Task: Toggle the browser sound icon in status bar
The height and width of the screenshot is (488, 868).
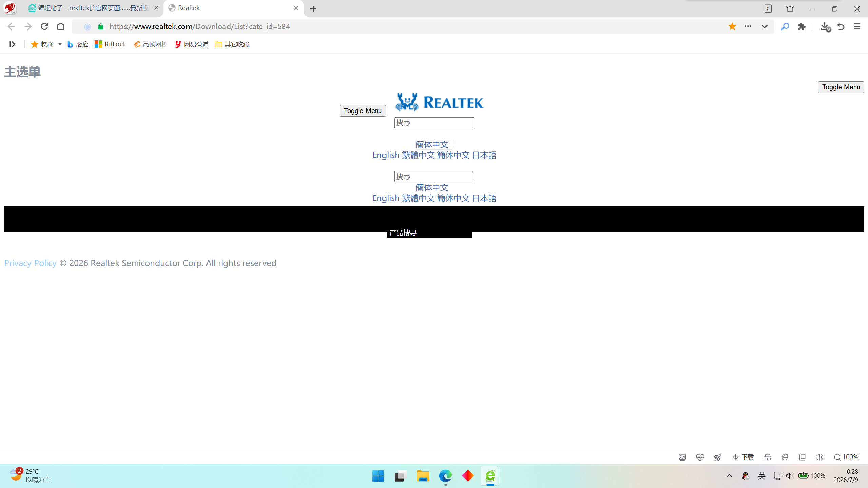Action: click(819, 457)
